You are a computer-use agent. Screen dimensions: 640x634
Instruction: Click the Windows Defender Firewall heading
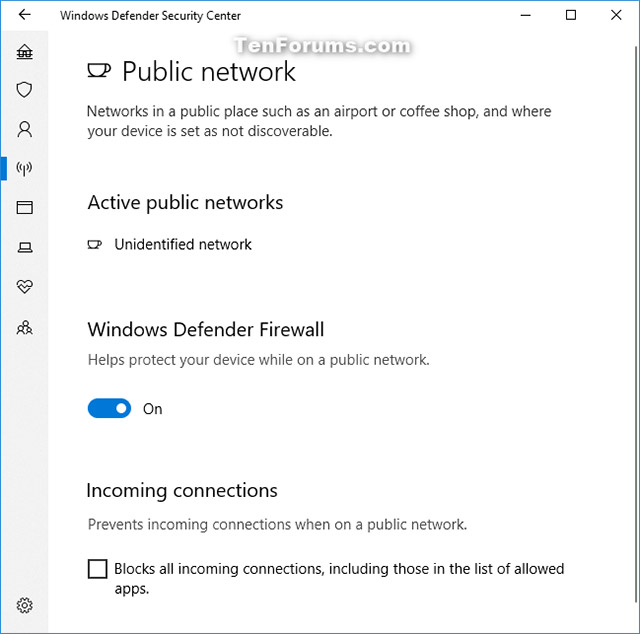coord(206,329)
